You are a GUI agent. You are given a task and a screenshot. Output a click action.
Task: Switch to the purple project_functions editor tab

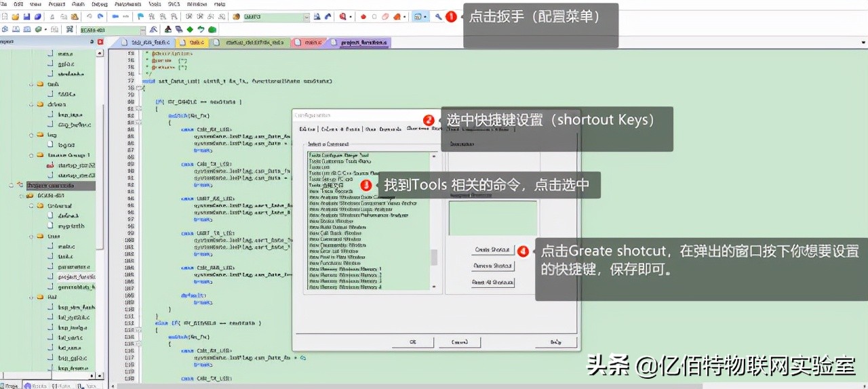pyautogui.click(x=360, y=42)
